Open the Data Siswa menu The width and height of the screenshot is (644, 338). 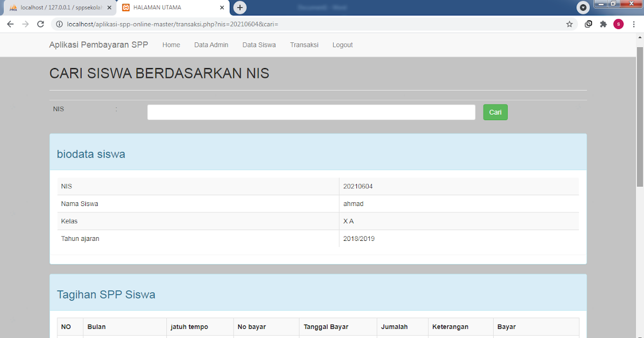tap(259, 45)
